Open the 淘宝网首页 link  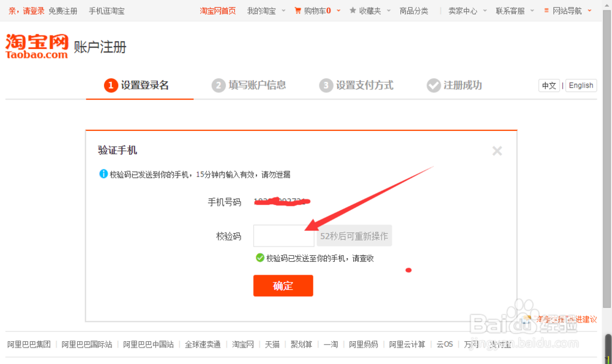point(218,11)
